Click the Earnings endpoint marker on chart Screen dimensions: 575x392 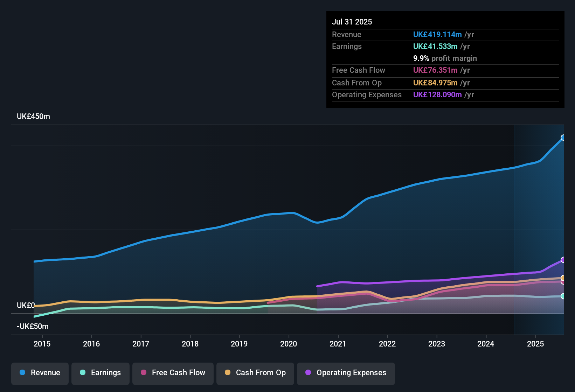(x=563, y=296)
